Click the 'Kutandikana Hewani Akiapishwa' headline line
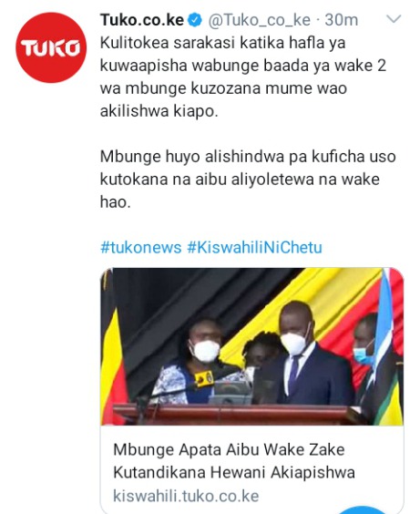Viewport: 420px width, 514px height. pyautogui.click(x=234, y=472)
